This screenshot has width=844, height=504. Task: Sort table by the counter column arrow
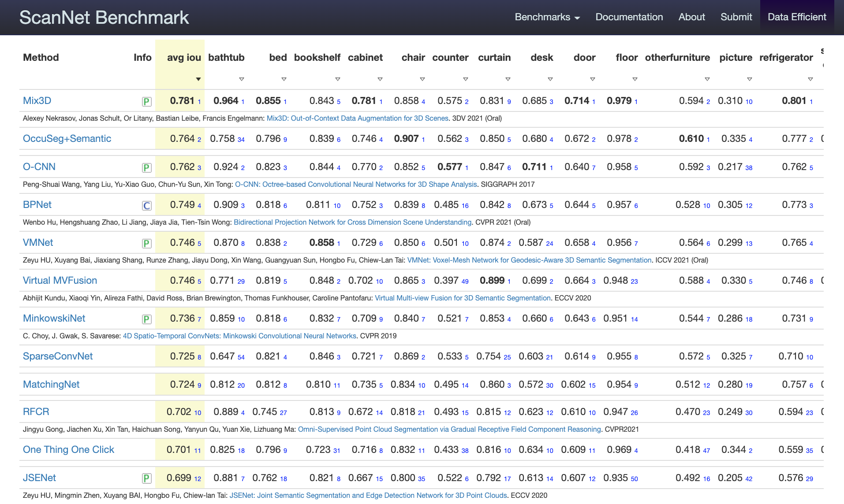466,79
